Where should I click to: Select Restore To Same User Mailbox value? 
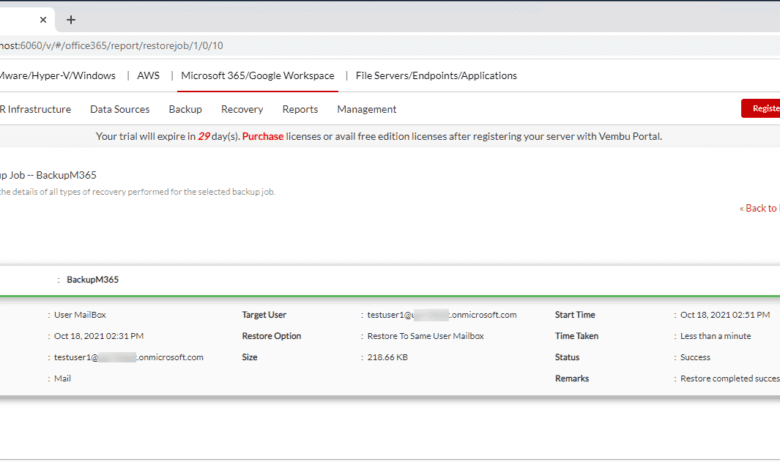(x=426, y=336)
